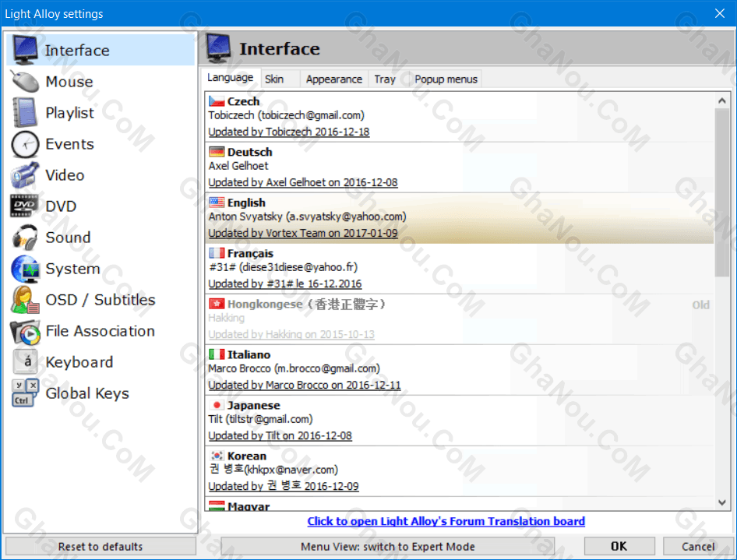737x560 pixels.
Task: Select Events category label
Action: [x=69, y=144]
